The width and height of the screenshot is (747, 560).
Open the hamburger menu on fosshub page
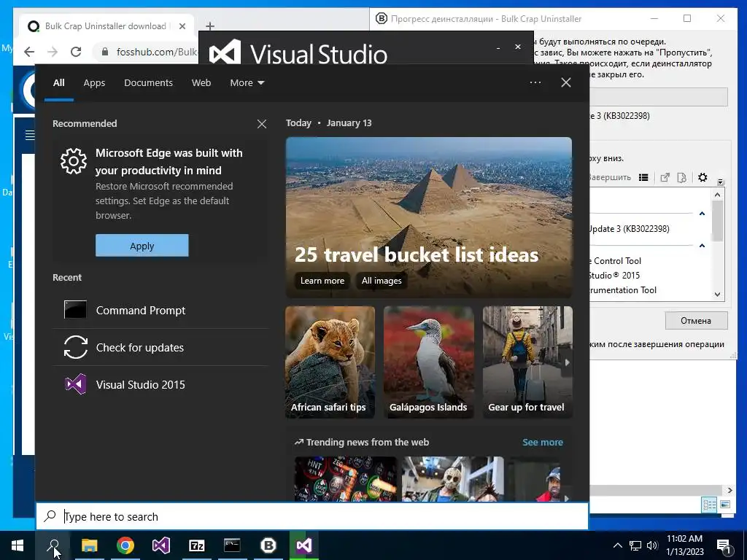(29, 135)
